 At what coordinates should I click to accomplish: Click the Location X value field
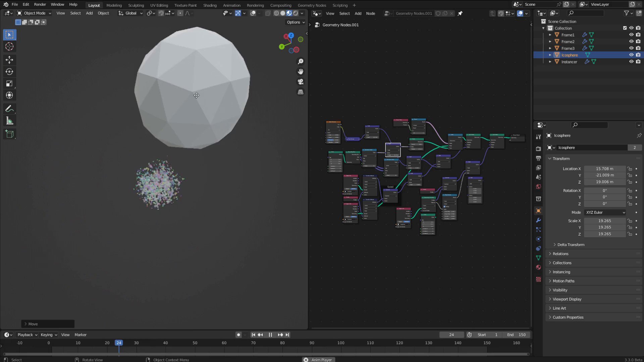pos(604,169)
